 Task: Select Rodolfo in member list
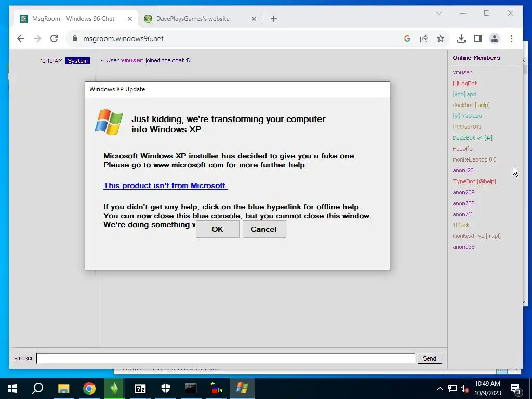pos(462,149)
